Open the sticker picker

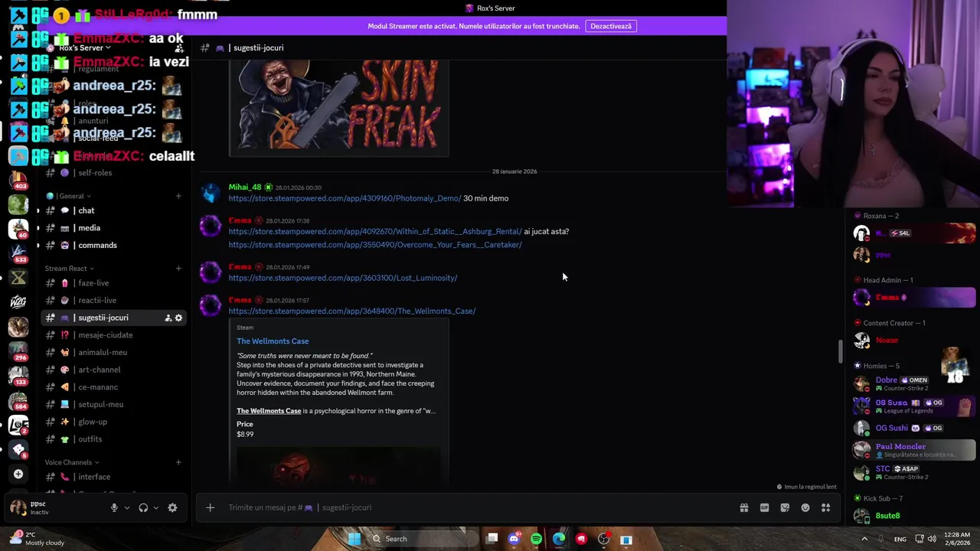pyautogui.click(x=785, y=507)
